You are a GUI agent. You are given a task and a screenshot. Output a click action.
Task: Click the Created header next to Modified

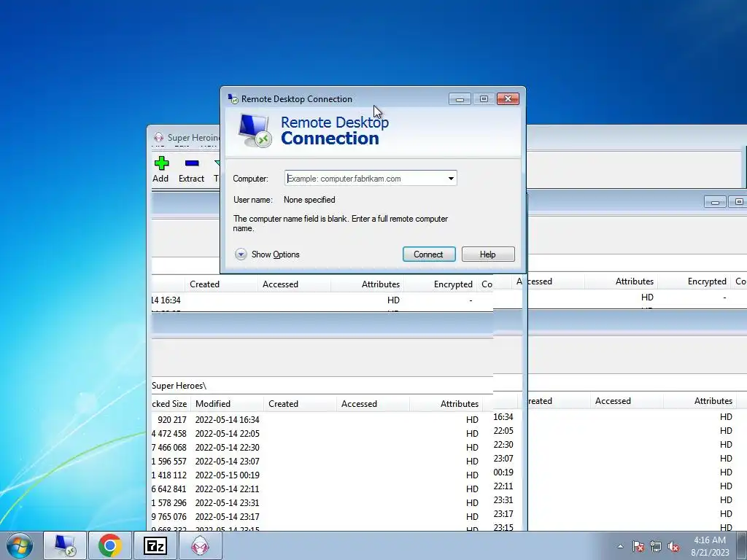point(300,404)
